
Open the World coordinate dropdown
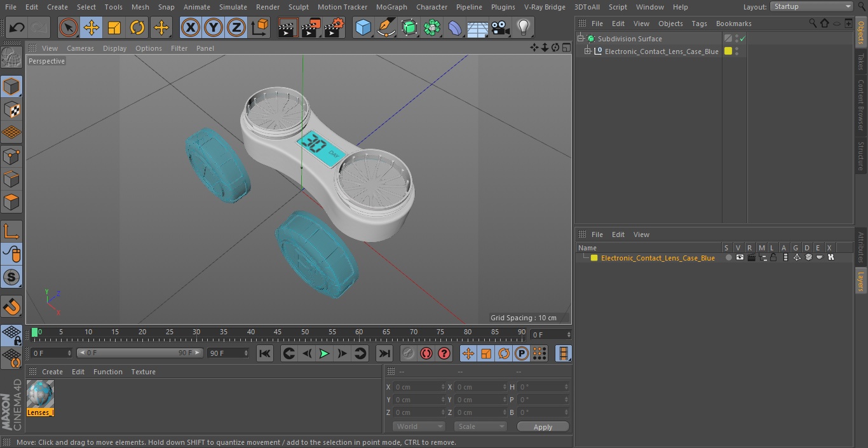pyautogui.click(x=418, y=426)
